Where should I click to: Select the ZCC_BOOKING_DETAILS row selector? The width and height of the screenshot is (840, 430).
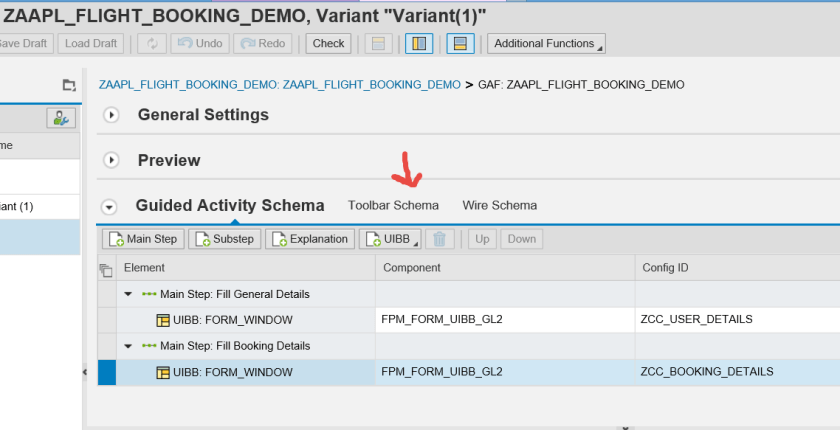pos(106,372)
